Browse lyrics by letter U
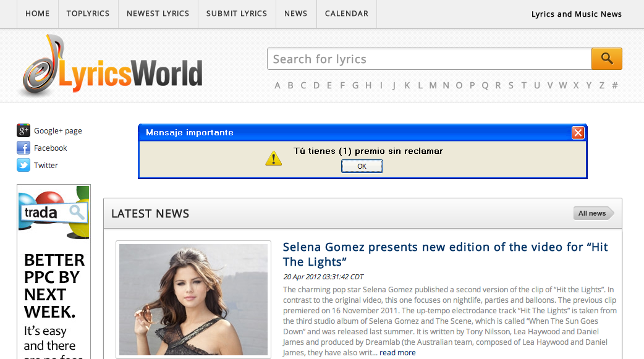Viewport: 644px width, 359px height. click(537, 85)
